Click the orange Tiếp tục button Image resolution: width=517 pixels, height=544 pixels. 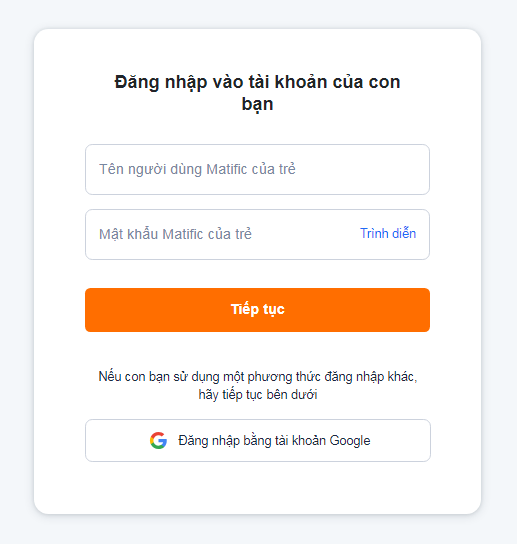pos(257,310)
